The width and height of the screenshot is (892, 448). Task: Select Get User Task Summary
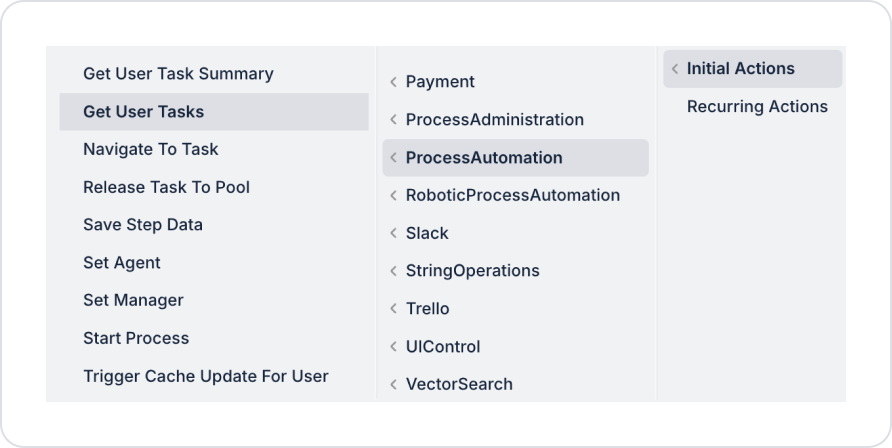[x=178, y=74]
